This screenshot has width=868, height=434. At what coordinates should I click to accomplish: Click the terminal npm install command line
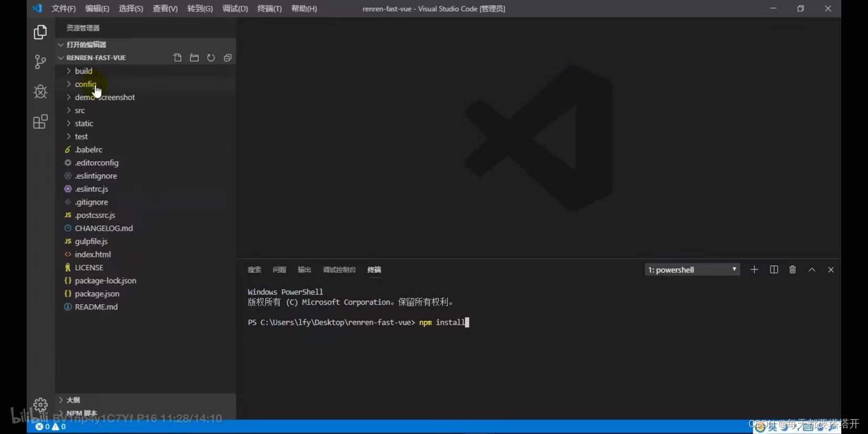click(359, 322)
